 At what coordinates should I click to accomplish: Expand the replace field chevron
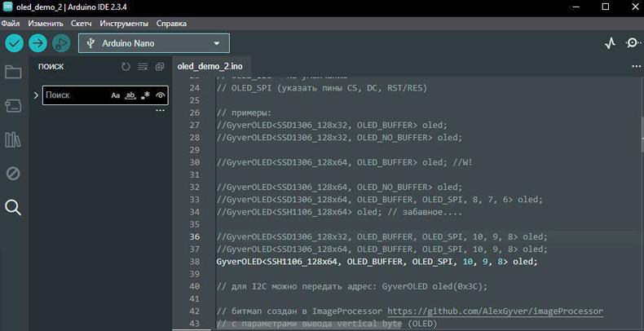(x=36, y=95)
